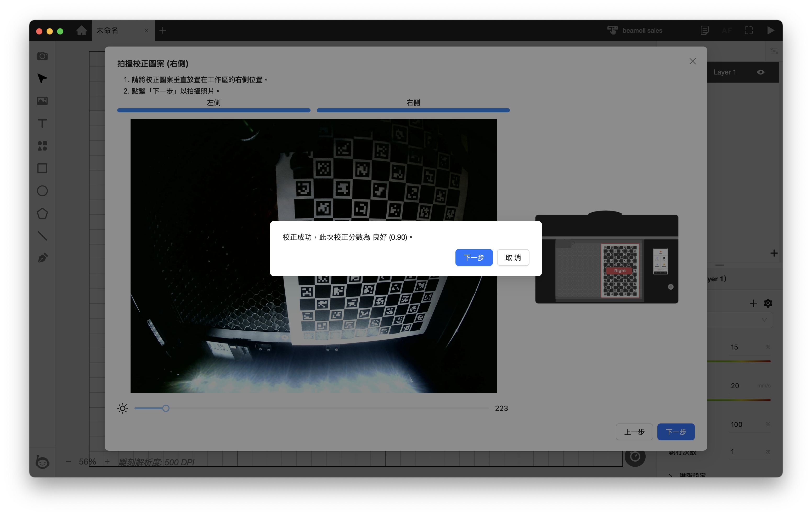
Task: Select the image import tool
Action: [x=42, y=101]
